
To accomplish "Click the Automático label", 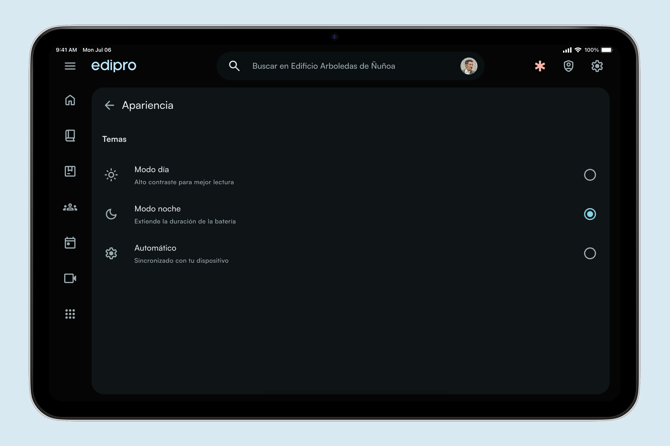I will pos(155,248).
